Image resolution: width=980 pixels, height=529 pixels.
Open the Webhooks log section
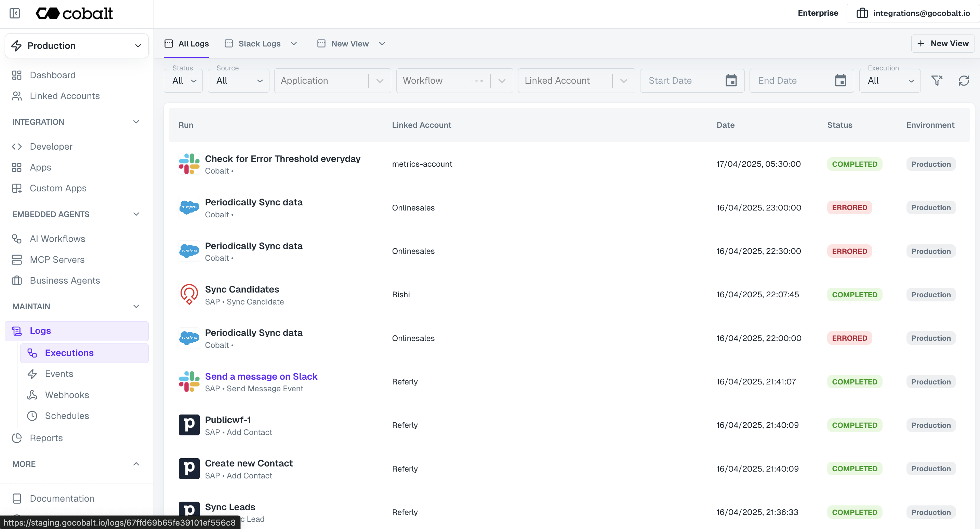[67, 395]
